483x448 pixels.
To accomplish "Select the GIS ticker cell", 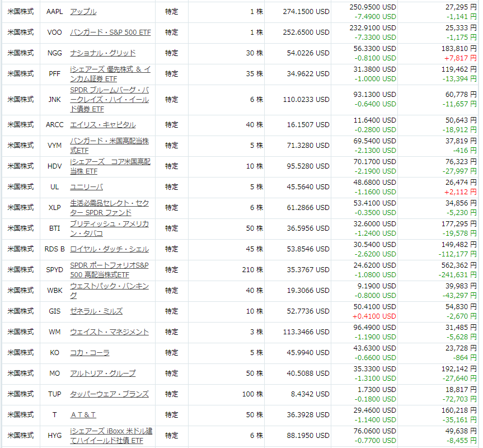I will pos(54,311).
